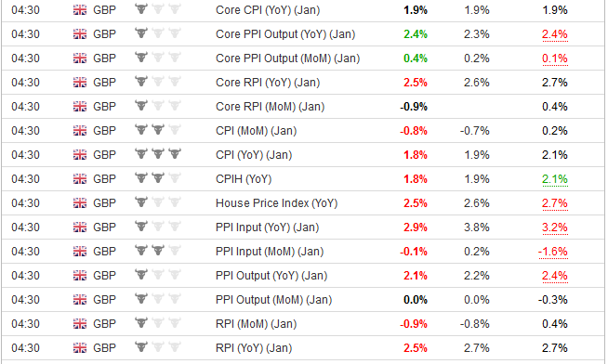The width and height of the screenshot is (608, 364).
Task: Open the RPI (MoM) (Jan) event
Action: (256, 324)
